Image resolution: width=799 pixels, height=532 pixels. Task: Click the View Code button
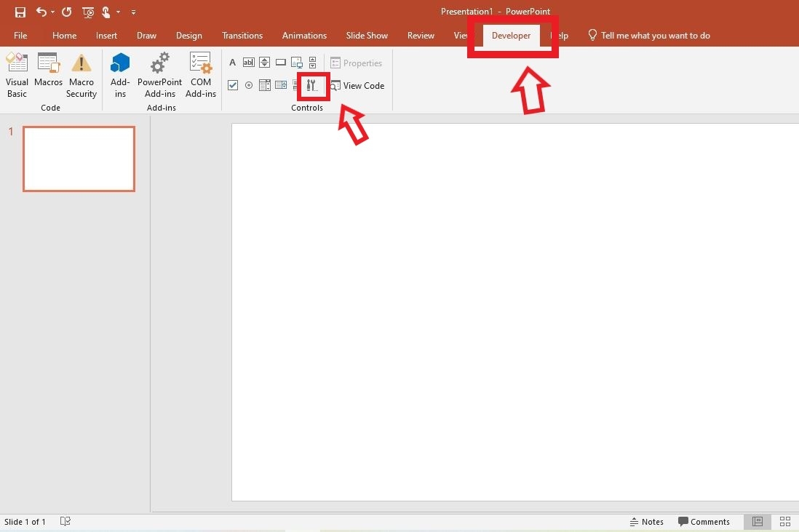(357, 85)
